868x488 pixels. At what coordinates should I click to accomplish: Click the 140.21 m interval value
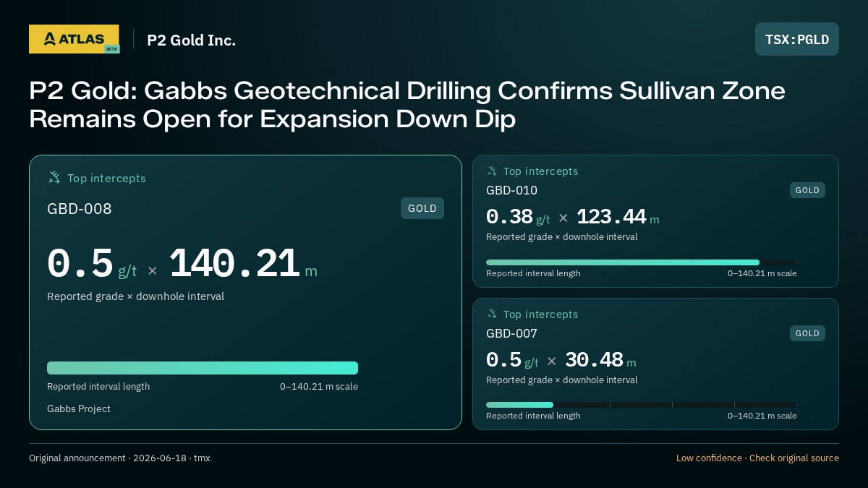tap(243, 265)
